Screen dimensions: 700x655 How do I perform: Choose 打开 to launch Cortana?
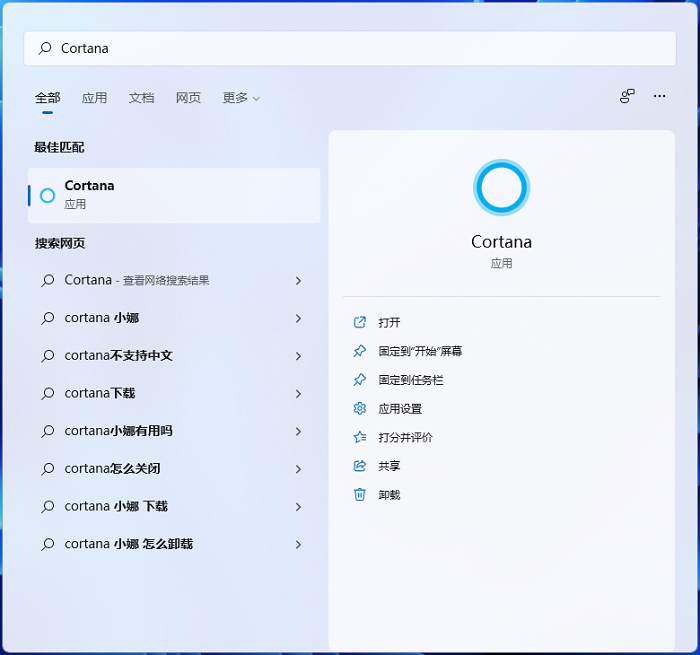tap(389, 322)
